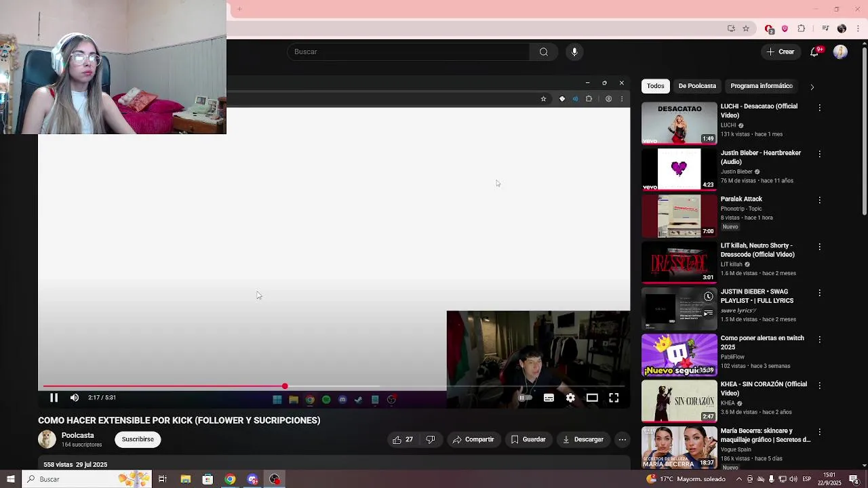This screenshot has width=868, height=488.
Task: Select the De Poolcasta filter chip
Action: pyautogui.click(x=697, y=86)
